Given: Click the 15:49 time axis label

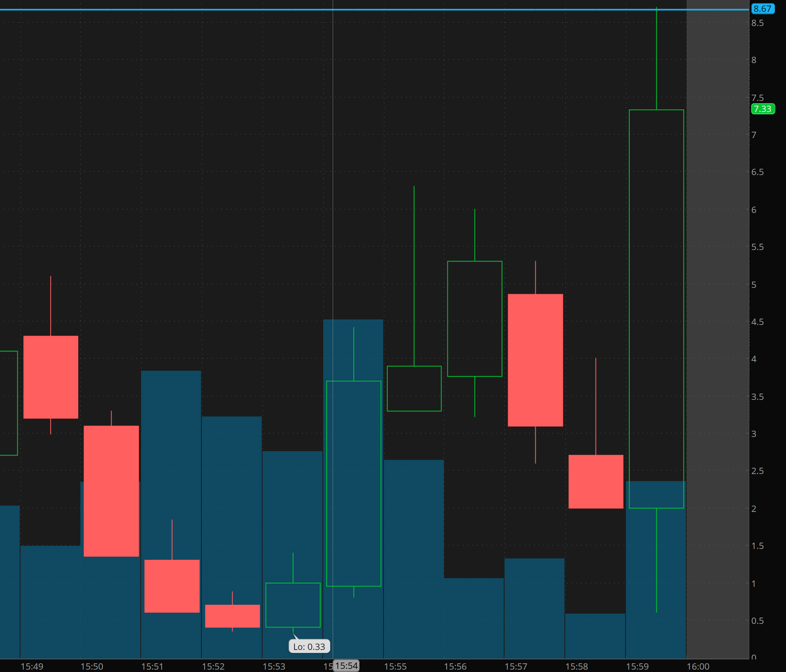Looking at the screenshot, I should (32, 666).
